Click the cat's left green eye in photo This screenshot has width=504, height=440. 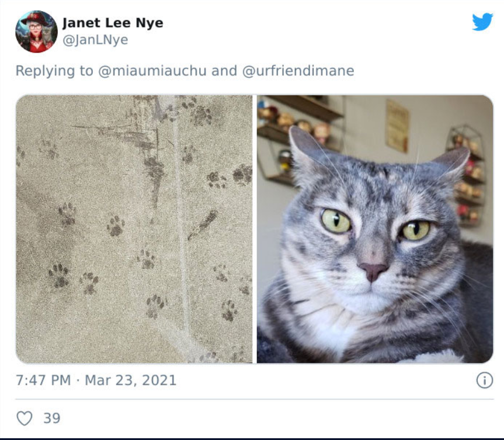(x=336, y=221)
